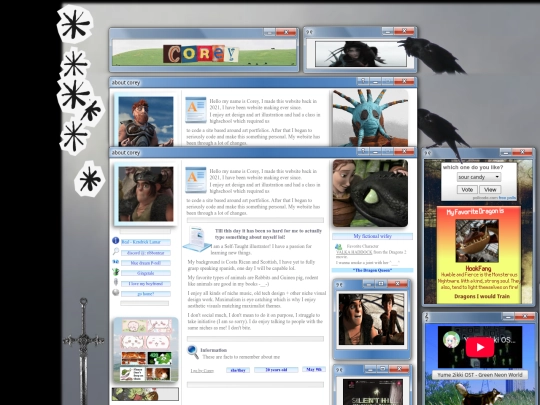Click the My Favorite Dragon is heading
Image resolution: width=540 pixels, height=405 pixels.
[475, 211]
